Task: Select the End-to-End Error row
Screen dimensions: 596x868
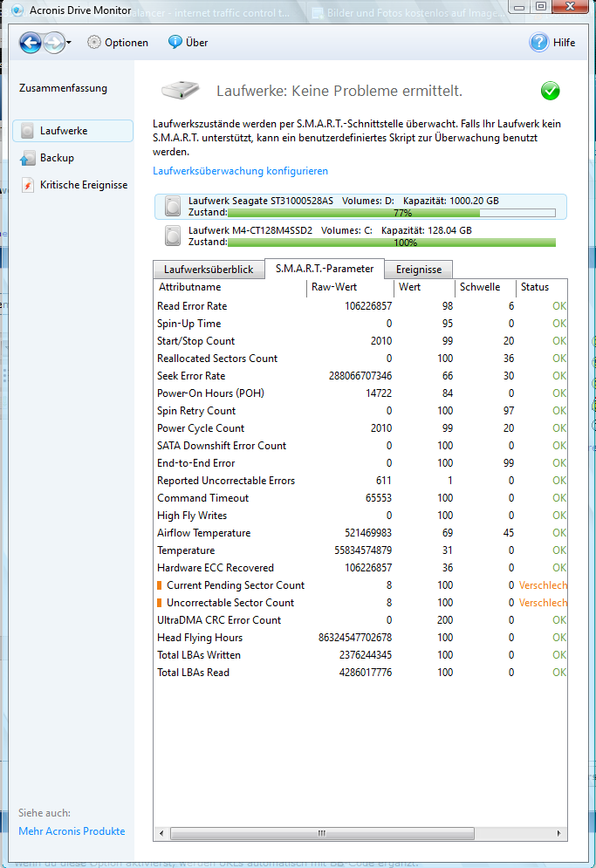Action: 360,462
